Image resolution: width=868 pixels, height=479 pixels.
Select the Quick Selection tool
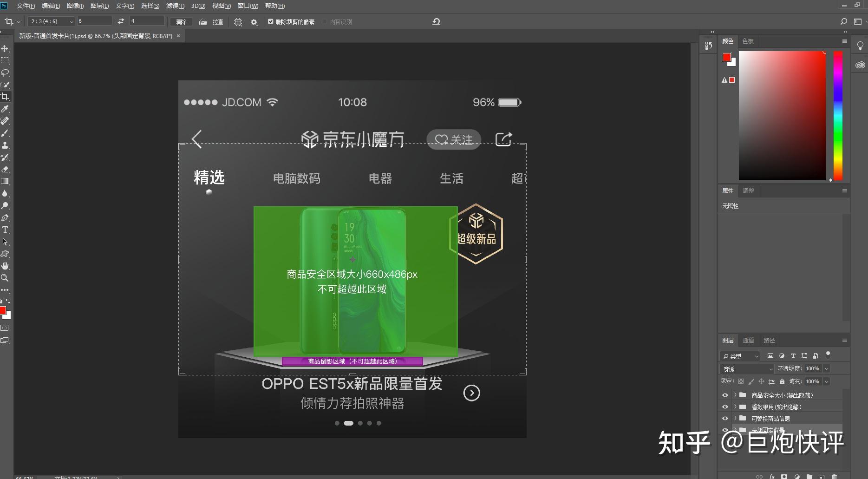coord(5,85)
